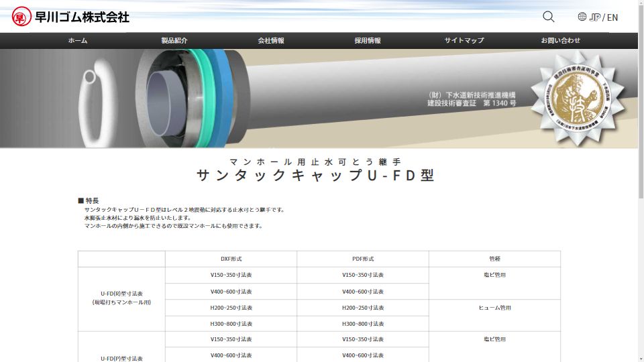Open the 製品紹介 menu item

pyautogui.click(x=174, y=40)
